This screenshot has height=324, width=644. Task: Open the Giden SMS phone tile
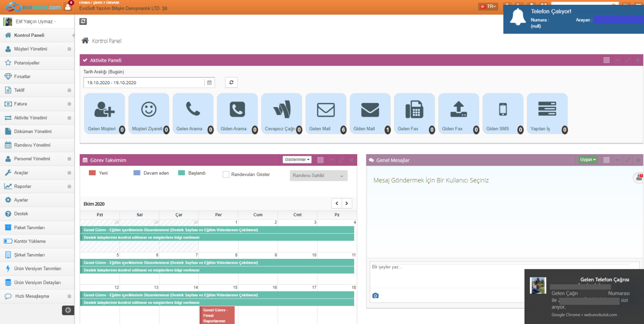click(502, 113)
